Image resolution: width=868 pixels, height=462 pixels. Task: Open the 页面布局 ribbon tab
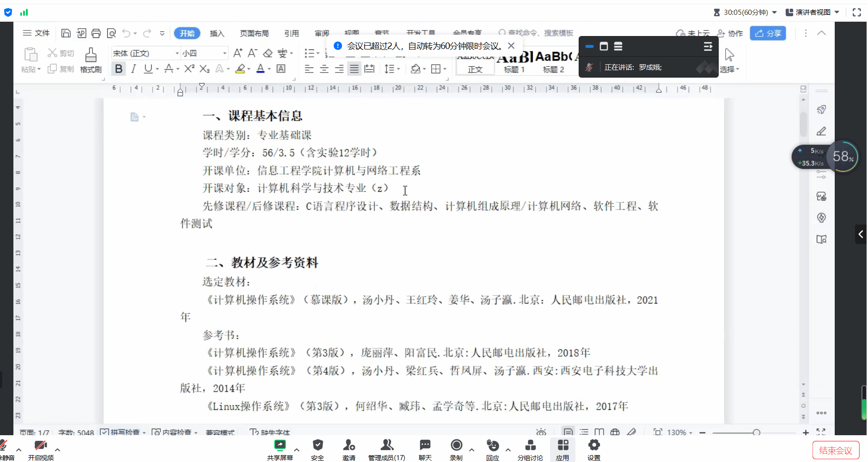[254, 33]
